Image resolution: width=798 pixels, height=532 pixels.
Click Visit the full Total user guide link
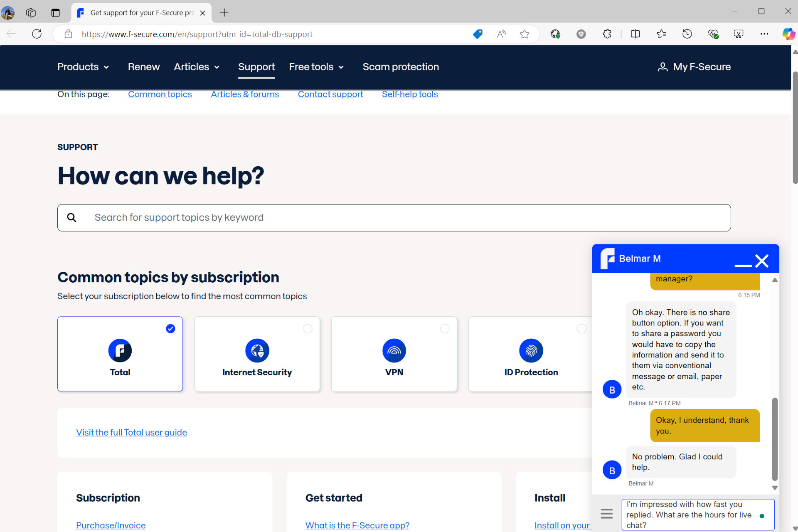(131, 432)
